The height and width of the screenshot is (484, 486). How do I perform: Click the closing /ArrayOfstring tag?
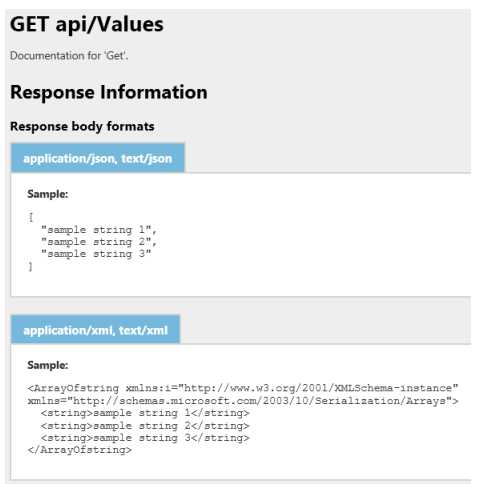pos(80,450)
